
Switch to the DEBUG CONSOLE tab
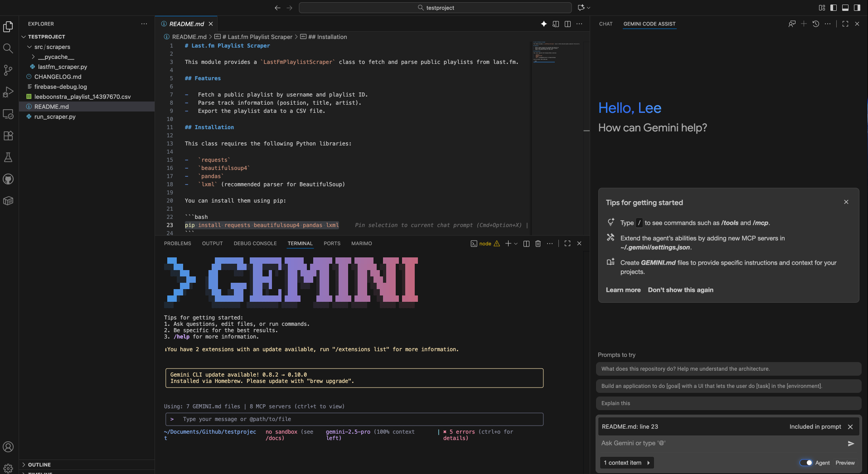click(x=255, y=244)
